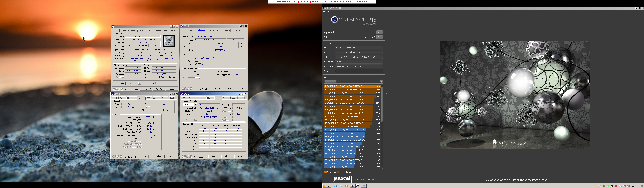Open Bench tab in the top-left CPU-Z window
Screen dimensions: 644x188
pos(165,31)
